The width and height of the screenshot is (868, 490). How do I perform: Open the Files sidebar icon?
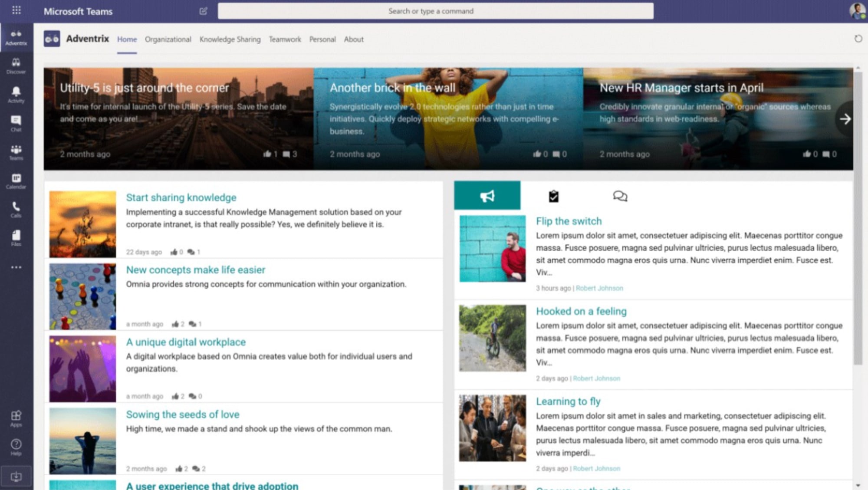pyautogui.click(x=16, y=238)
